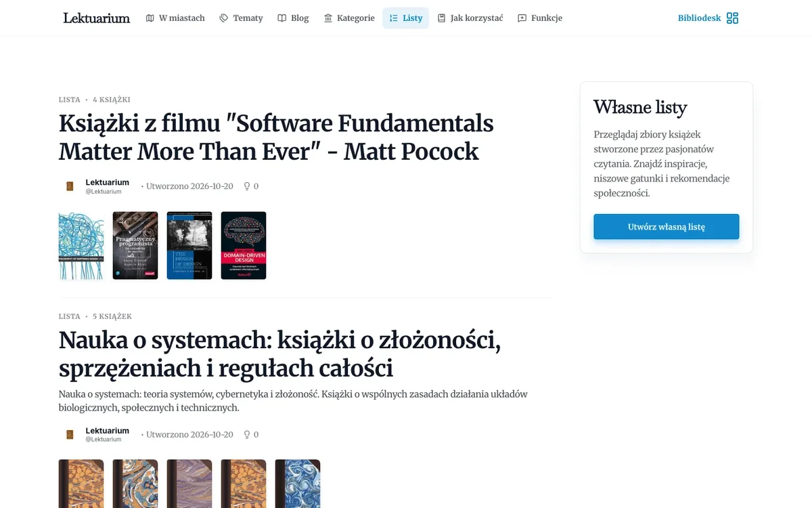Click the lightbulb icon under Nauka o systemach list

point(247,435)
